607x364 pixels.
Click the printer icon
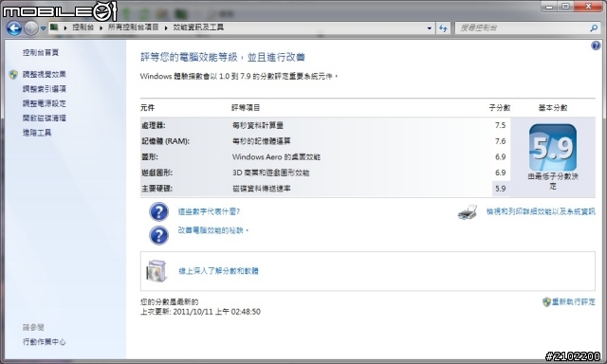point(468,212)
